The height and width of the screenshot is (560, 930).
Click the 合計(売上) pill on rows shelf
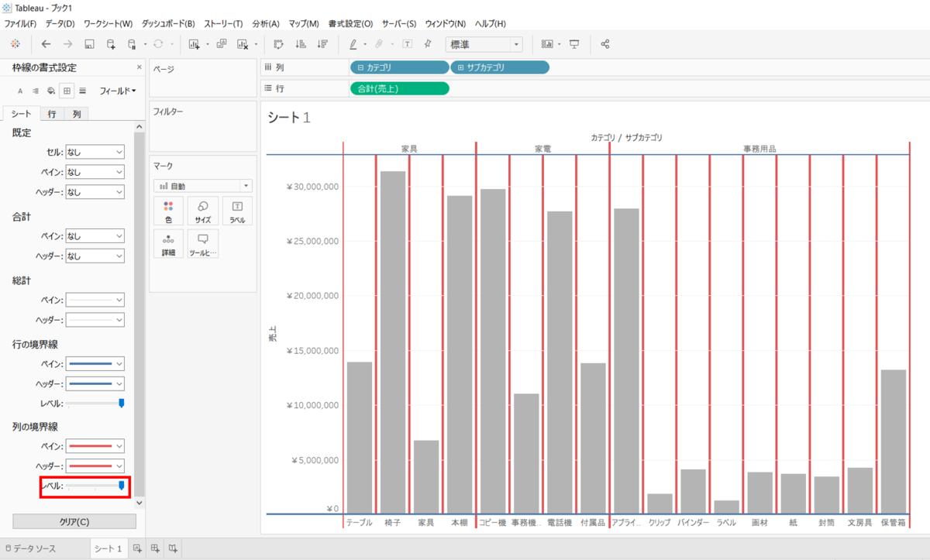click(x=399, y=88)
